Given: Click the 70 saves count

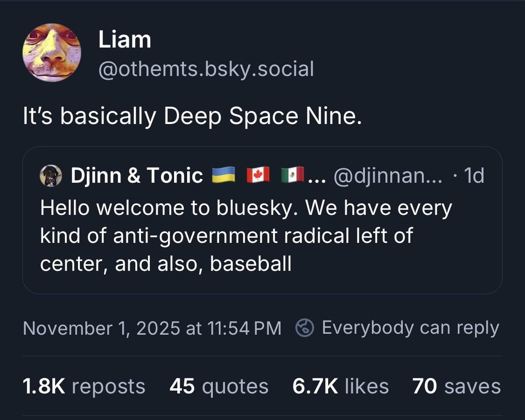Looking at the screenshot, I should (x=456, y=386).
